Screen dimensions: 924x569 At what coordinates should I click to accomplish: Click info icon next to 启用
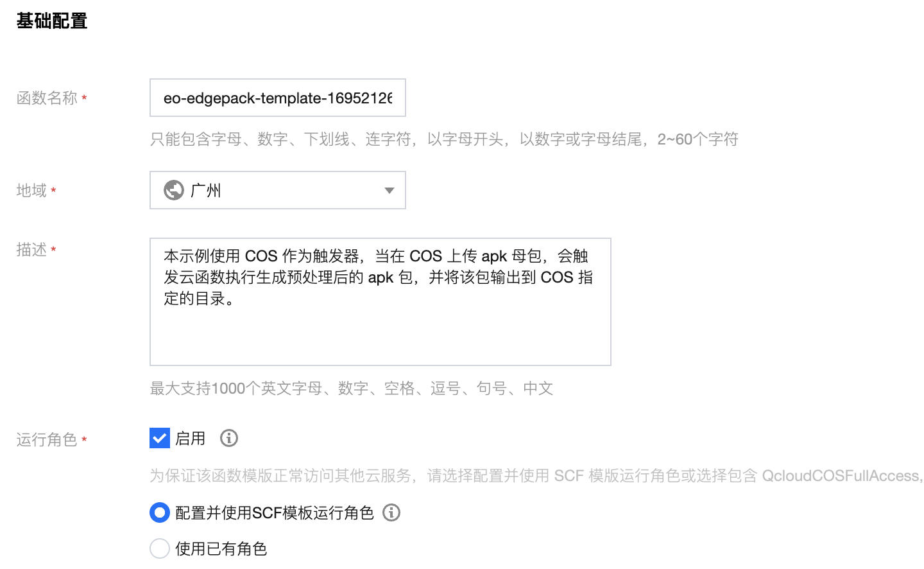[x=228, y=438]
